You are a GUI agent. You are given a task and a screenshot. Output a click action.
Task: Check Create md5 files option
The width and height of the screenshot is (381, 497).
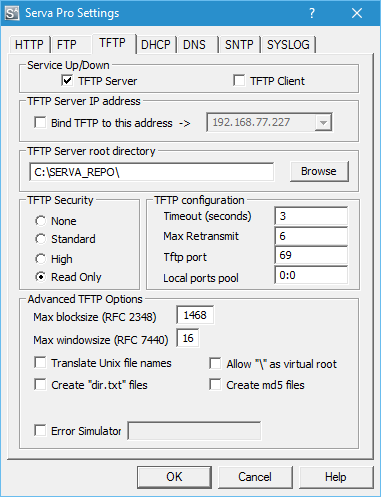pos(215,384)
